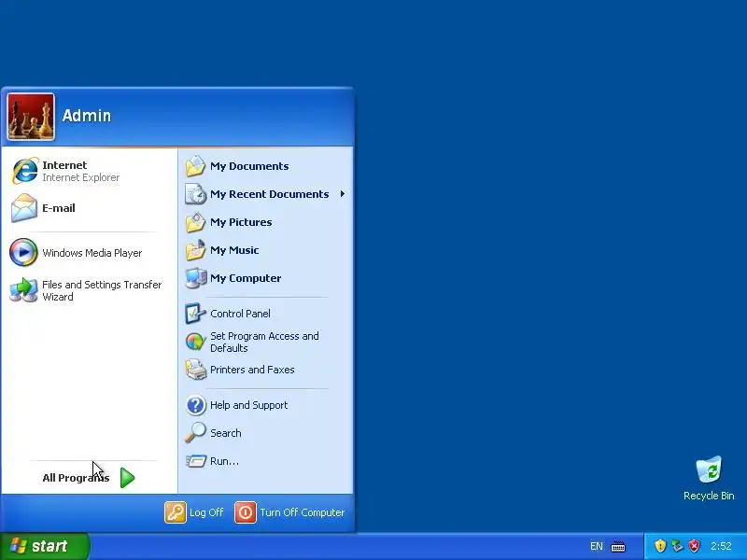This screenshot has height=560, width=747.
Task: Click the Recycle Bin label text
Action: [x=709, y=496]
